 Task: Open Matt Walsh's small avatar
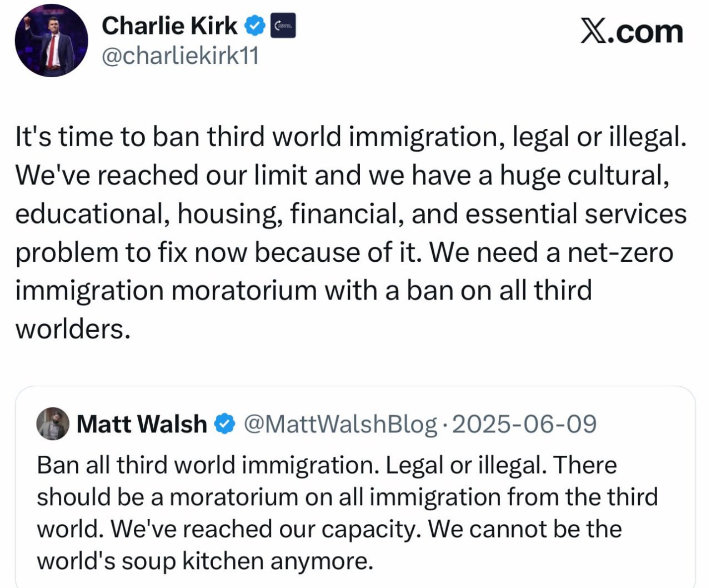point(53,423)
